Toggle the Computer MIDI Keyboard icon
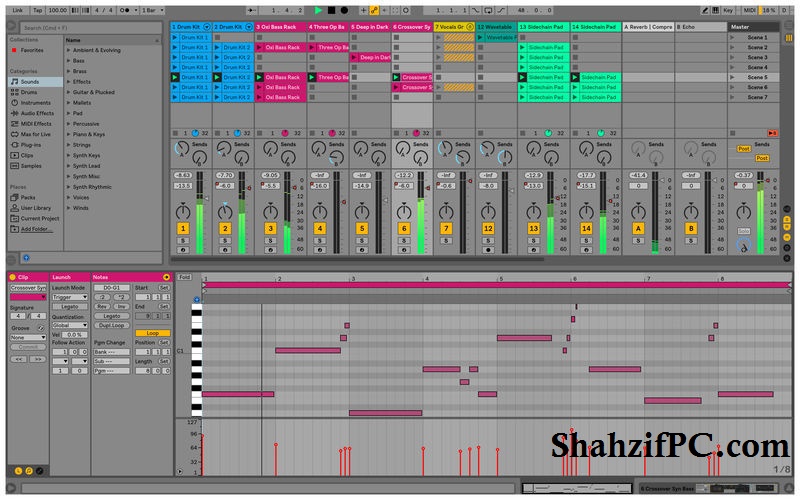 (x=716, y=10)
